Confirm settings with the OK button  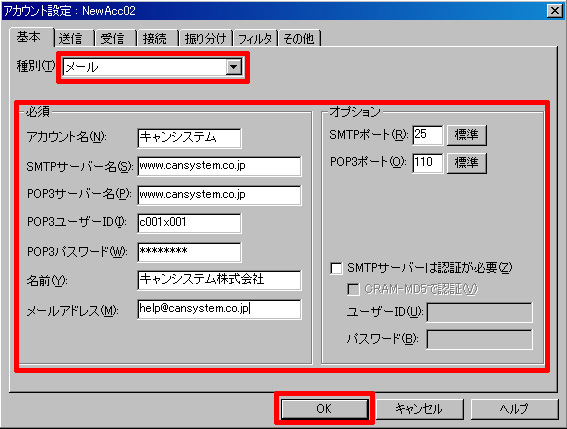[324, 409]
